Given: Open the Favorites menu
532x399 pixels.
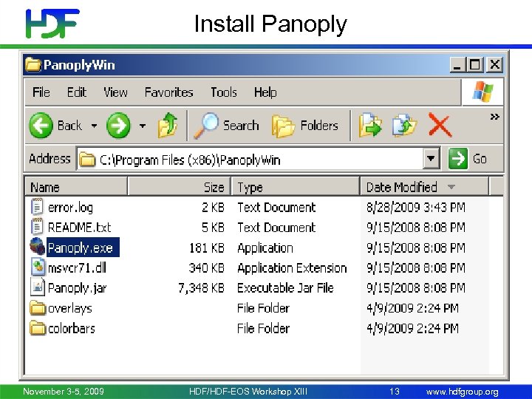Looking at the screenshot, I should pos(168,92).
